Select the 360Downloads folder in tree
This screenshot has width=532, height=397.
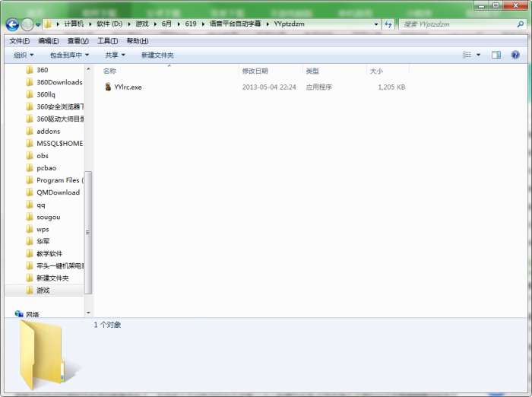coord(54,82)
